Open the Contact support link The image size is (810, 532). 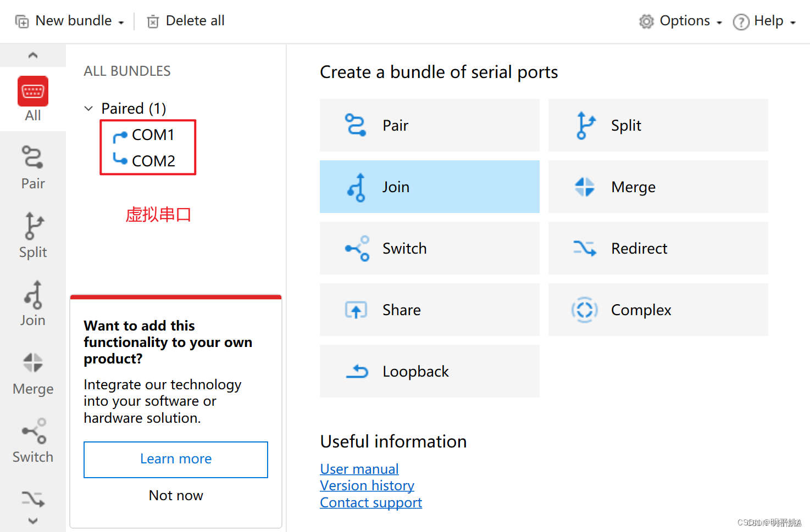point(371,502)
